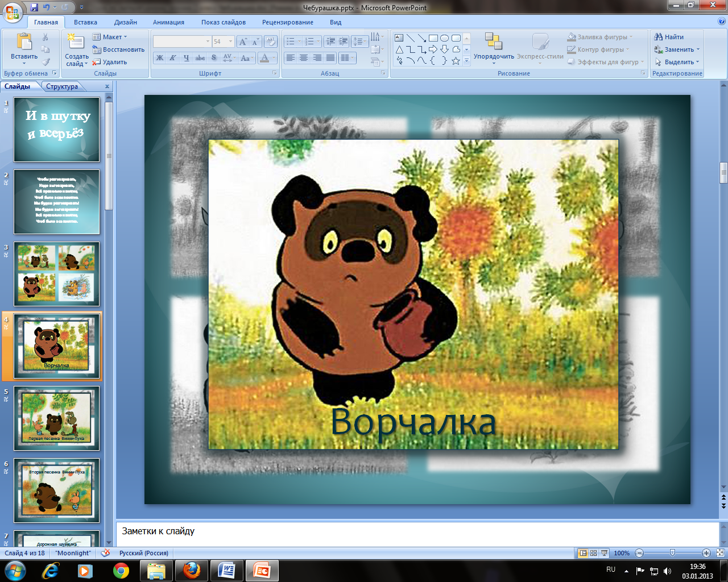Expand Заменить dropdown arrow
The width and height of the screenshot is (728, 582).
coord(698,50)
